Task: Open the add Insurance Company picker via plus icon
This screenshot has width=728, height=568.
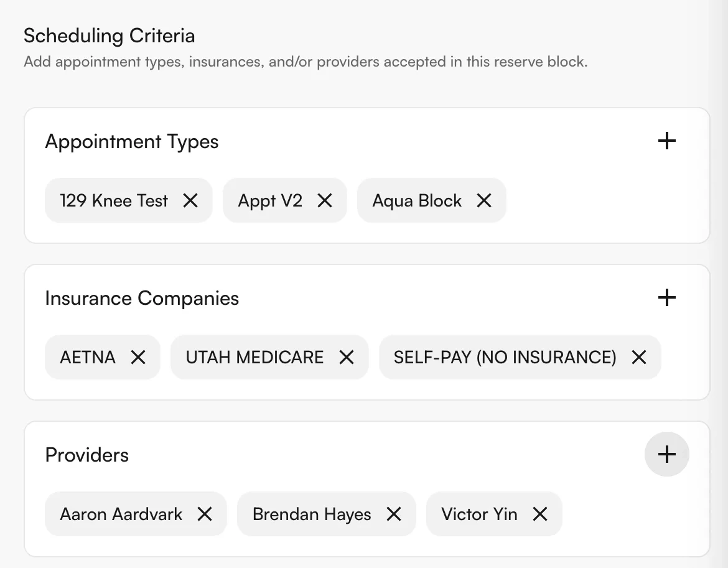Action: (666, 297)
